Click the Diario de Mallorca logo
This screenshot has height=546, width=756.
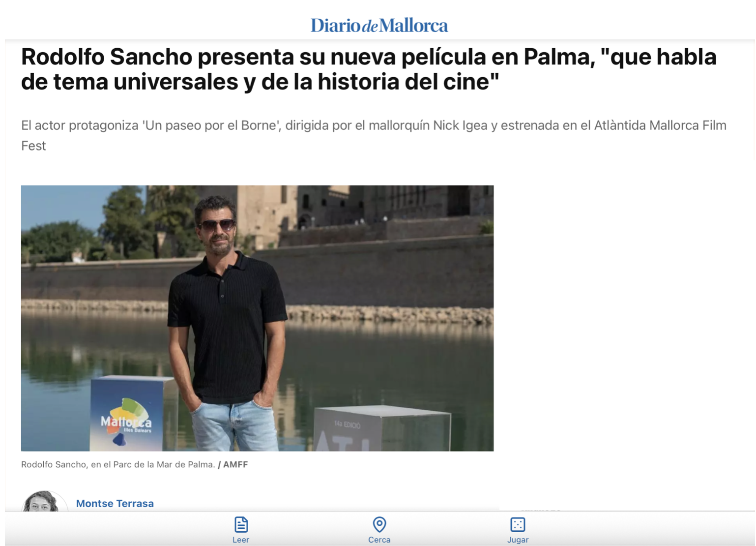379,26
